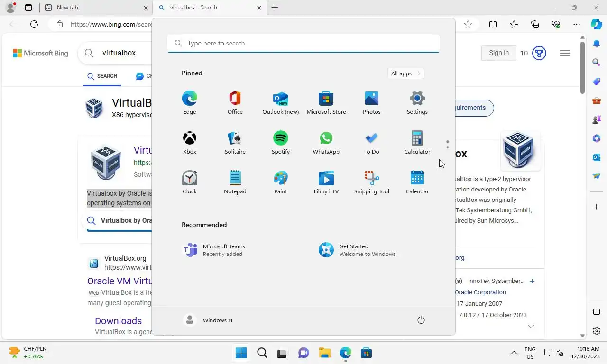607x364 pixels.
Task: Open Oracle Corporation link
Action: point(480,292)
